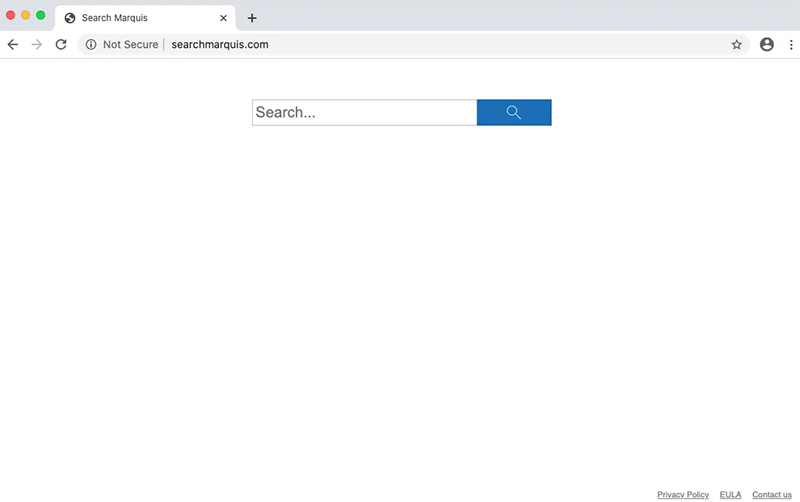The width and height of the screenshot is (800, 502).
Task: Open site information via info icon
Action: point(90,44)
